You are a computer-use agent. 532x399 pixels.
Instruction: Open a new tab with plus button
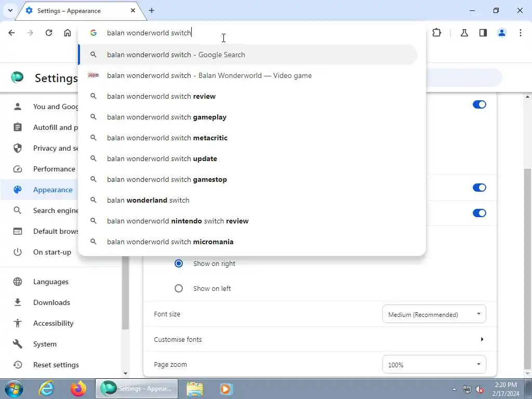[152, 10]
